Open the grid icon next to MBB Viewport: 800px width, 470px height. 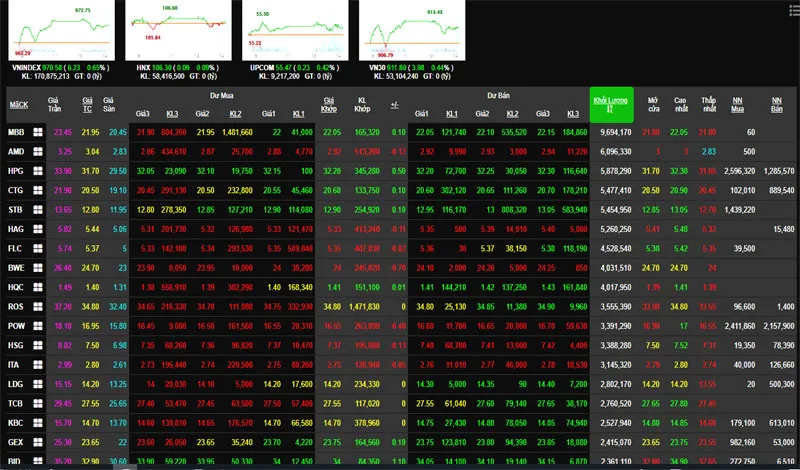click(38, 132)
